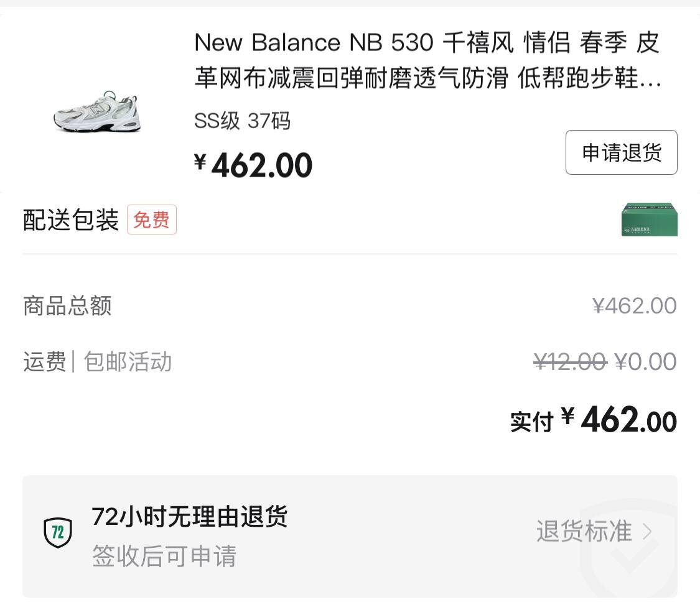
Task: Open the New Balance shoe thumbnail
Action: (97, 112)
